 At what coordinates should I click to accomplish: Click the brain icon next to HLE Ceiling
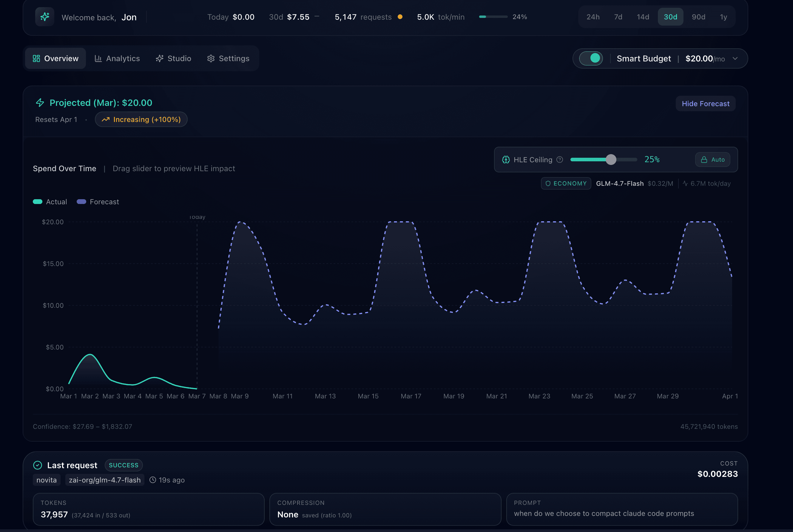[x=505, y=160]
